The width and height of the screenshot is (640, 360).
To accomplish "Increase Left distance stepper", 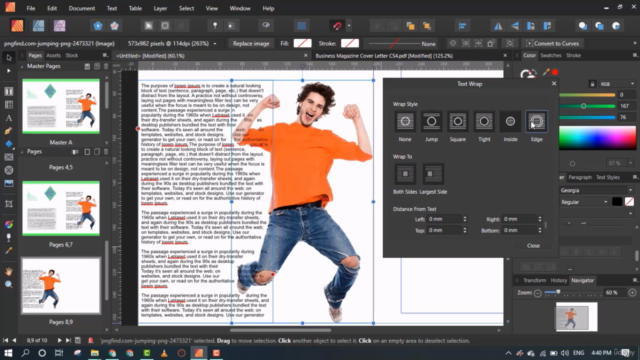I will 464,217.
